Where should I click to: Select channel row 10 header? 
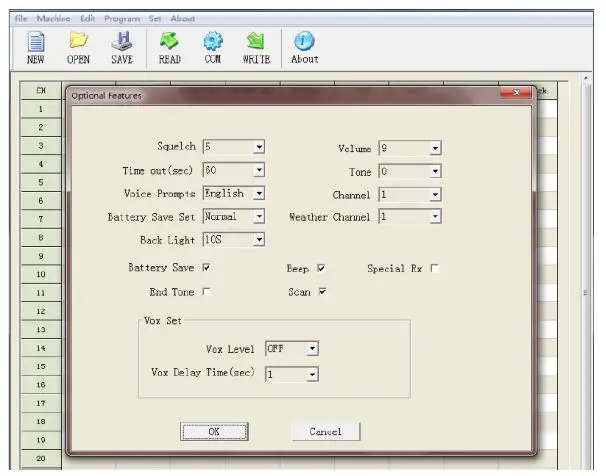point(41,274)
